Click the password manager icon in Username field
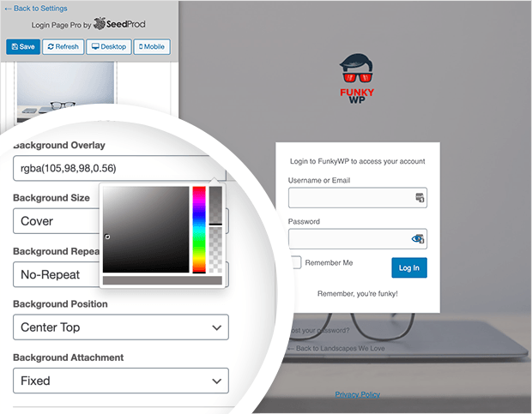The height and width of the screenshot is (414, 532). point(420,197)
